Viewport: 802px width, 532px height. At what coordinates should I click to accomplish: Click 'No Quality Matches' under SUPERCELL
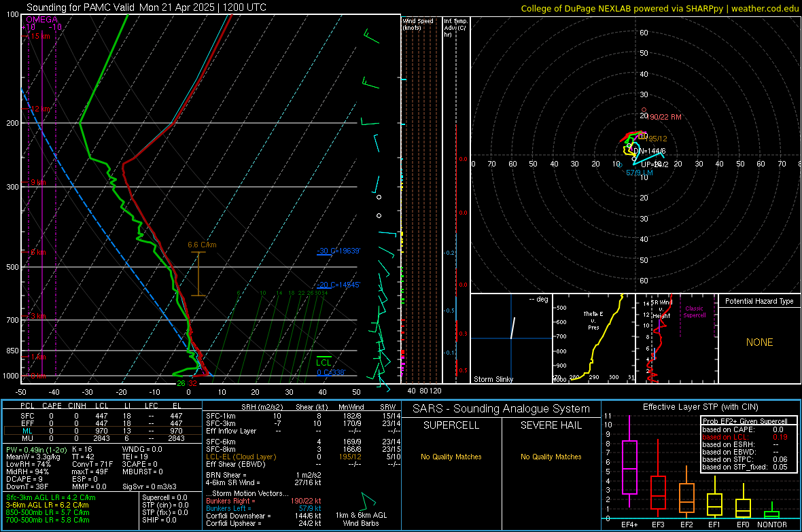click(x=451, y=457)
